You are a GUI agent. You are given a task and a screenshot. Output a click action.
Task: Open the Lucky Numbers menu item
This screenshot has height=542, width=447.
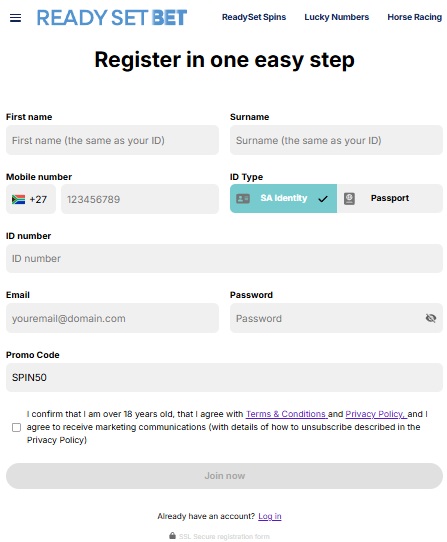tap(337, 17)
